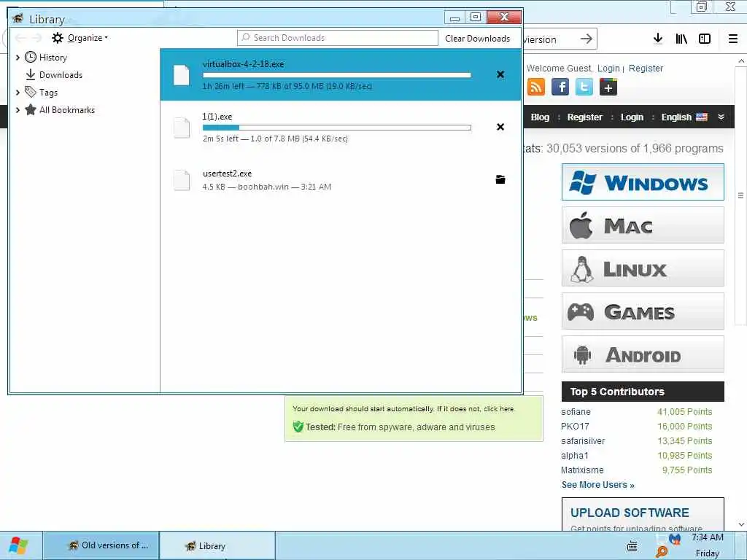This screenshot has height=560, width=747.
Task: Click the Linux category button
Action: [643, 268]
